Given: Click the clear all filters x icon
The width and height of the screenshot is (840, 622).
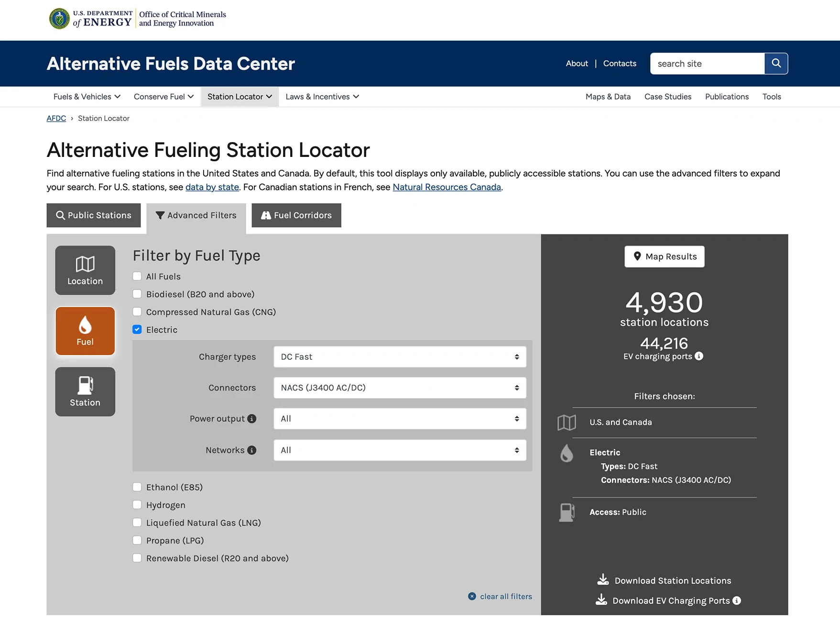Looking at the screenshot, I should (x=472, y=596).
